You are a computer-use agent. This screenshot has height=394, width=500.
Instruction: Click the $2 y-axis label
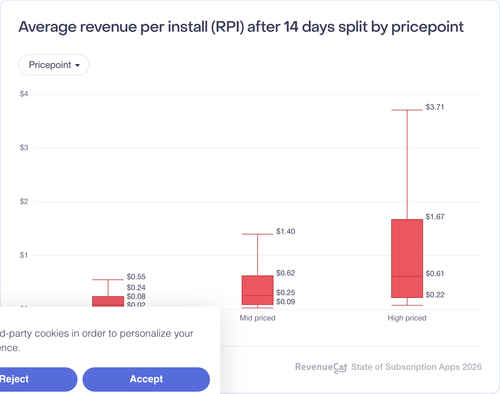(24, 201)
